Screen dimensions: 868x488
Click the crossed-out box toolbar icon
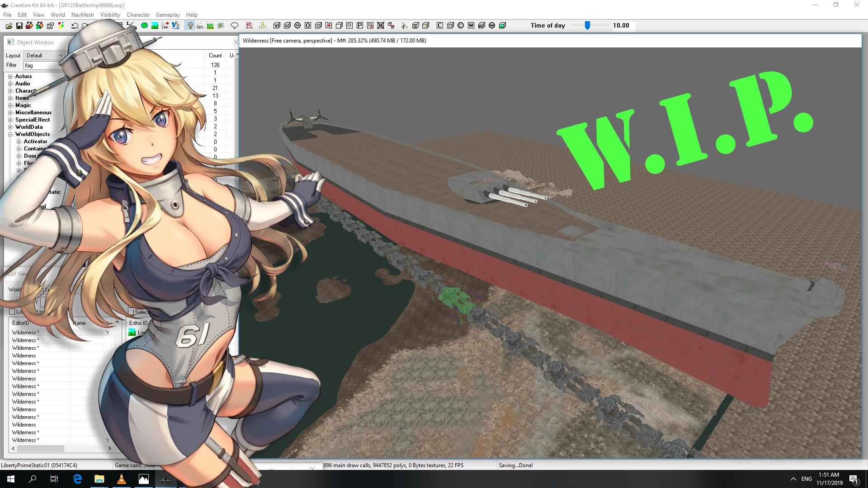381,26
